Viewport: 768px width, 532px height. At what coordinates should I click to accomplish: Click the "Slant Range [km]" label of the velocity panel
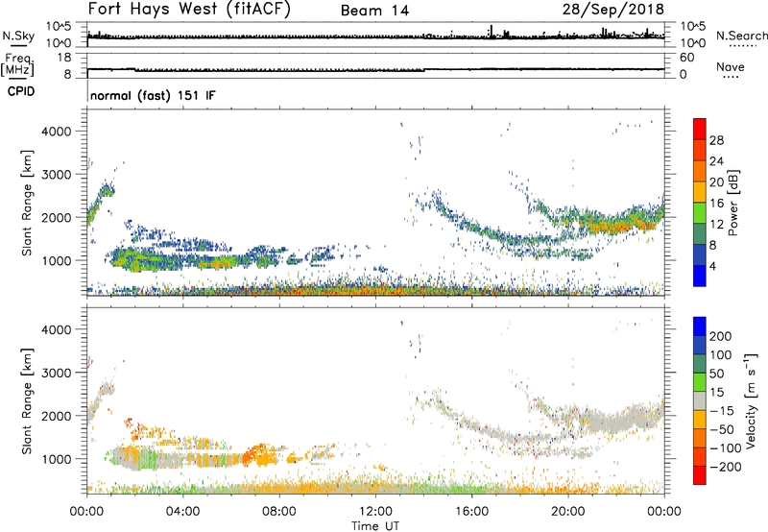tap(27, 401)
